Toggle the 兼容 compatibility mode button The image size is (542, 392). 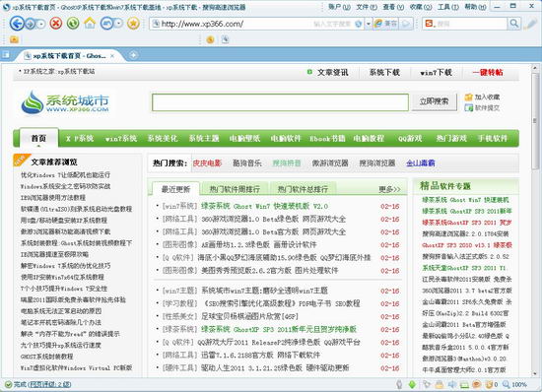(x=386, y=24)
